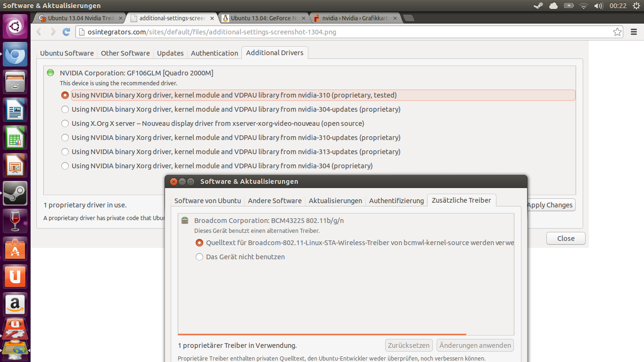The width and height of the screenshot is (644, 362).
Task: Open the Files manager launcher icon
Action: pyautogui.click(x=15, y=82)
